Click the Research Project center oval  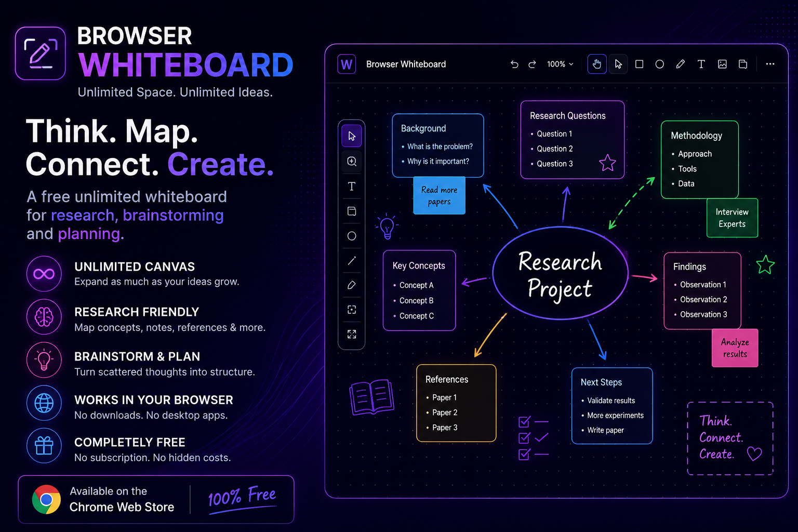click(560, 274)
